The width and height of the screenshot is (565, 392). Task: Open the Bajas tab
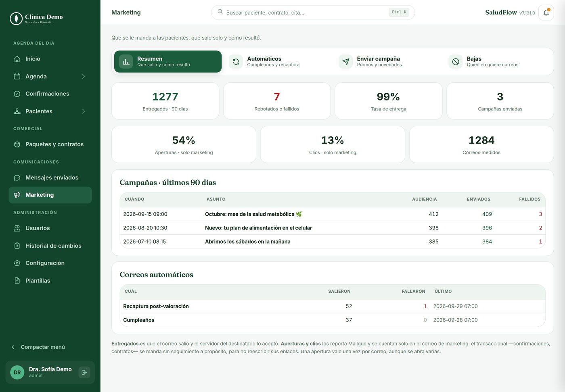497,62
